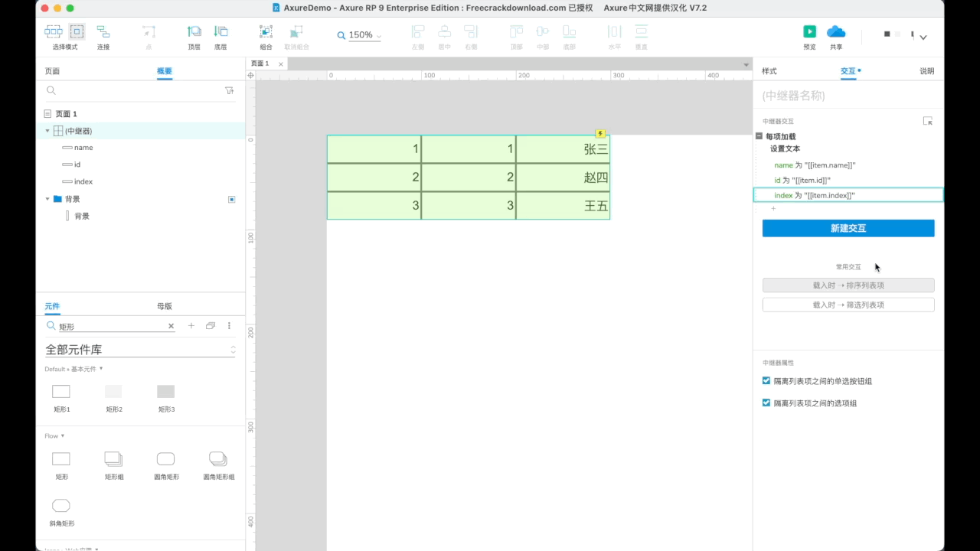The image size is (980, 551).
Task: Launch the 预览 preview play icon
Action: (809, 31)
